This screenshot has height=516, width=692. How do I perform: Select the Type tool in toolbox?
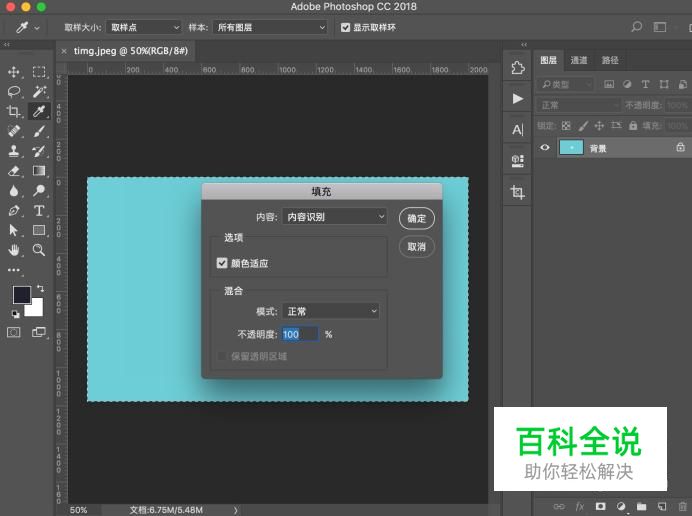(x=39, y=211)
